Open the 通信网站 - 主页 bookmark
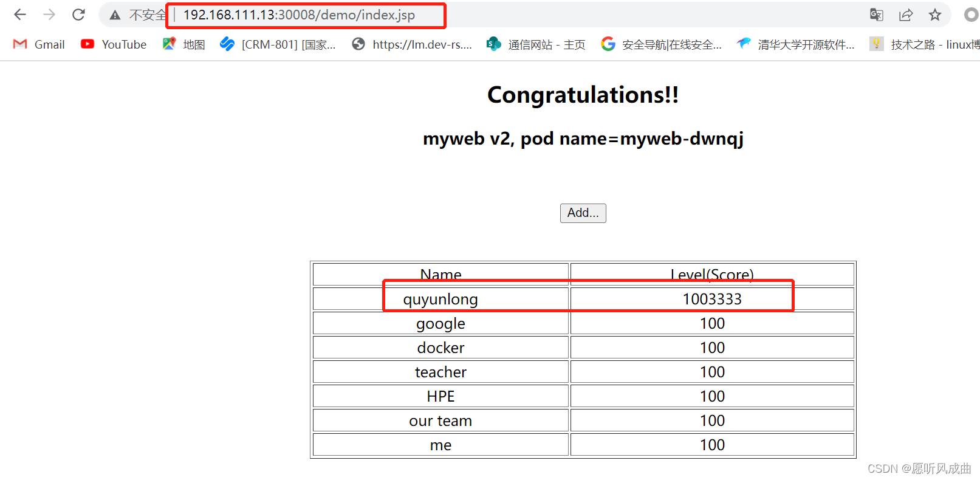 point(536,44)
